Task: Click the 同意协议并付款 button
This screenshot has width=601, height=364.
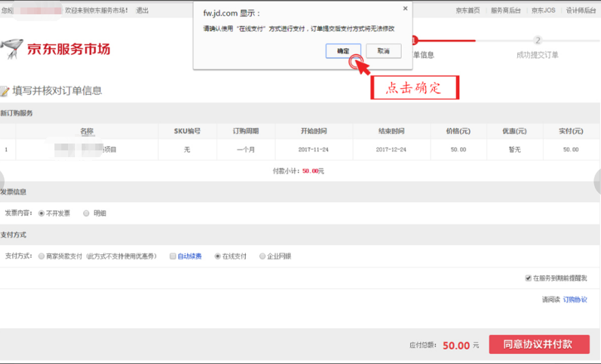Action: click(539, 344)
